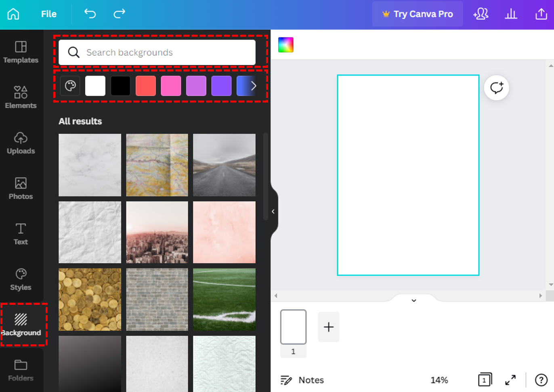Open the Text tab
The width and height of the screenshot is (554, 392).
[x=21, y=234]
